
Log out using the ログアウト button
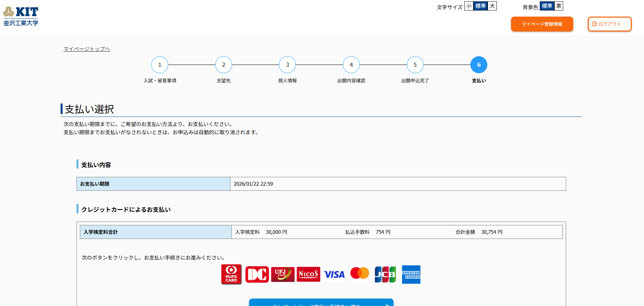click(609, 24)
